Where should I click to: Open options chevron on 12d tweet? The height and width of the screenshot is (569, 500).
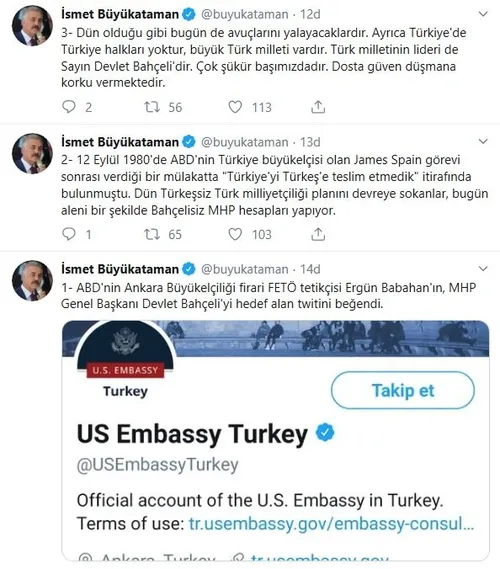(483, 14)
